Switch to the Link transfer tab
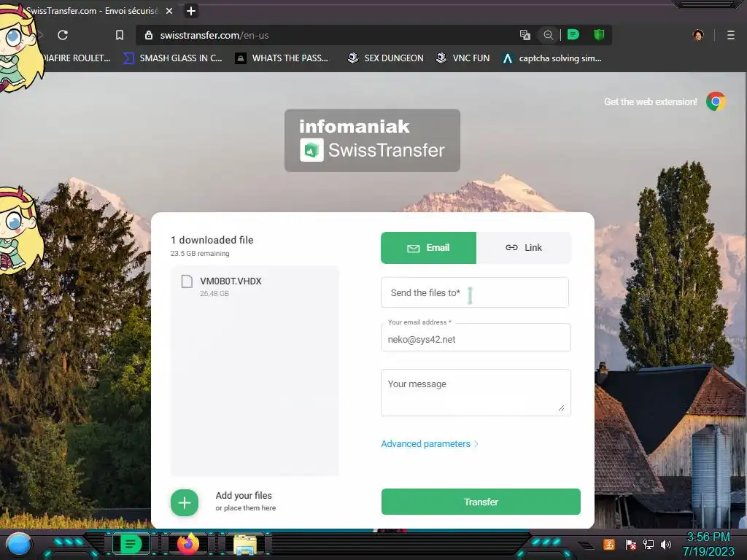 [524, 248]
